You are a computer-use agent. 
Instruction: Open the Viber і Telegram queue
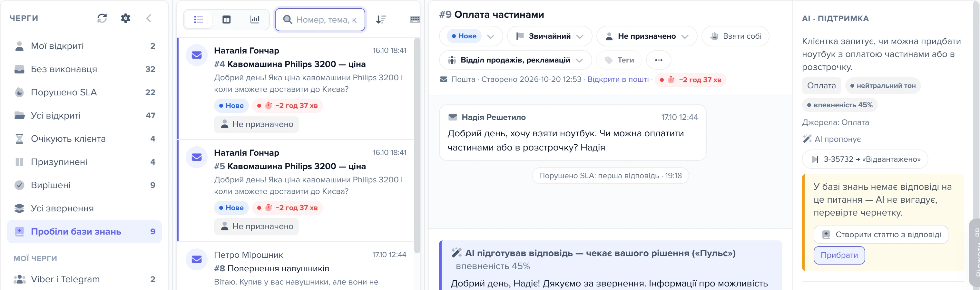pyautogui.click(x=84, y=279)
